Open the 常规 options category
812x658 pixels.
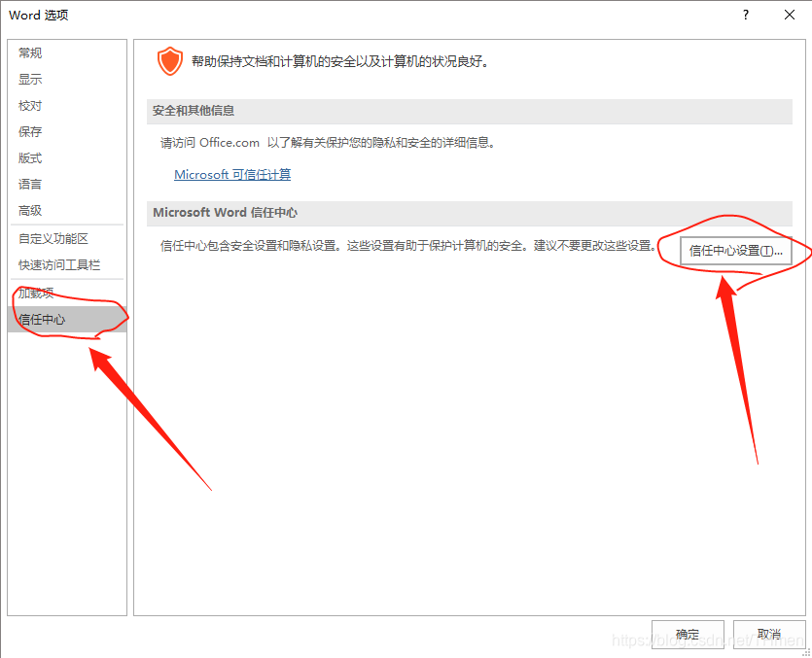[x=67, y=52]
